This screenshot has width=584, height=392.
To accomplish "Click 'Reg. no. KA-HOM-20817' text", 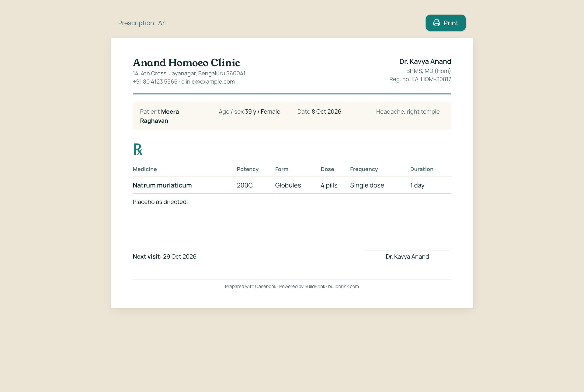I will [420, 79].
